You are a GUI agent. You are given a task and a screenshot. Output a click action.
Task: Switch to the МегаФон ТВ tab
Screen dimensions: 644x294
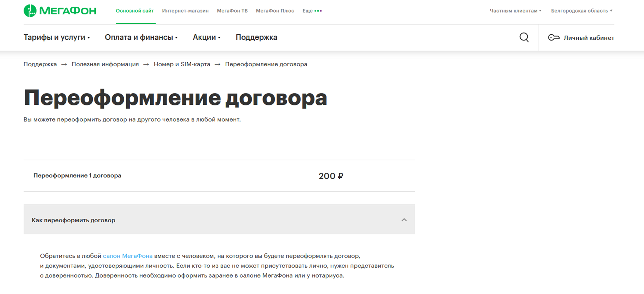232,11
